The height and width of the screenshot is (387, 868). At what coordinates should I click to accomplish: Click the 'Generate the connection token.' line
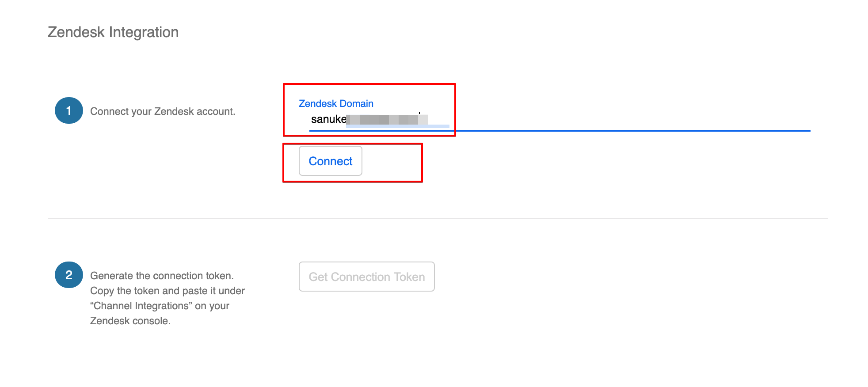(x=162, y=276)
